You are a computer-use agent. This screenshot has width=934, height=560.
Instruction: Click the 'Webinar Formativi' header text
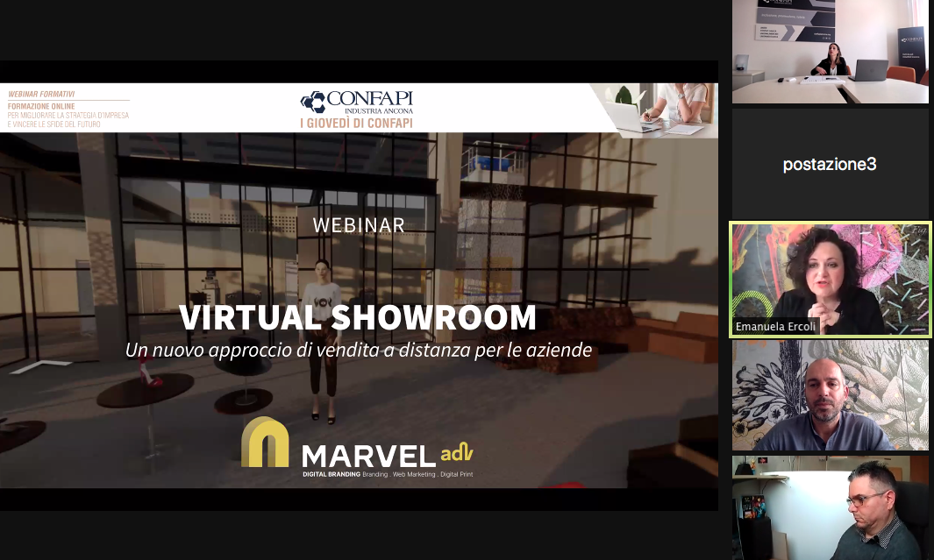(41, 93)
